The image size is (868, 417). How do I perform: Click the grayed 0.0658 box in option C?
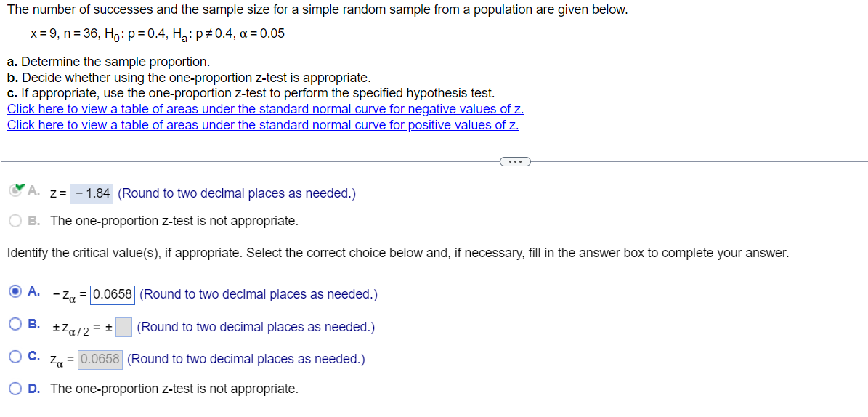pos(100,359)
